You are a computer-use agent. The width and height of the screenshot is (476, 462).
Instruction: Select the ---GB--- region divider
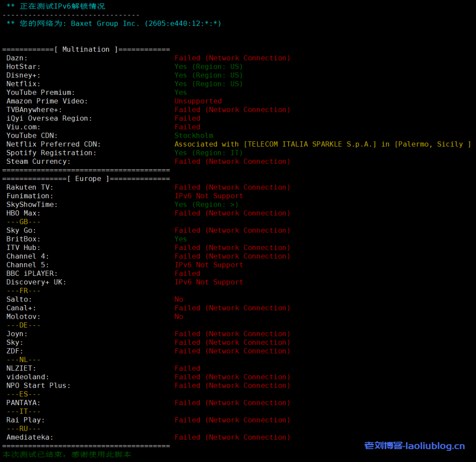click(23, 222)
